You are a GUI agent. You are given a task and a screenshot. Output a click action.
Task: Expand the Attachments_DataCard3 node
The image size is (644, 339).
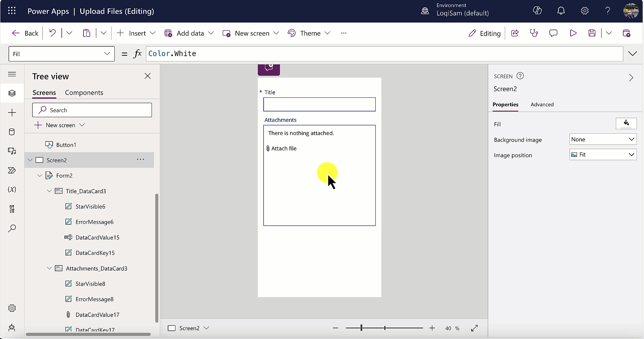point(49,268)
